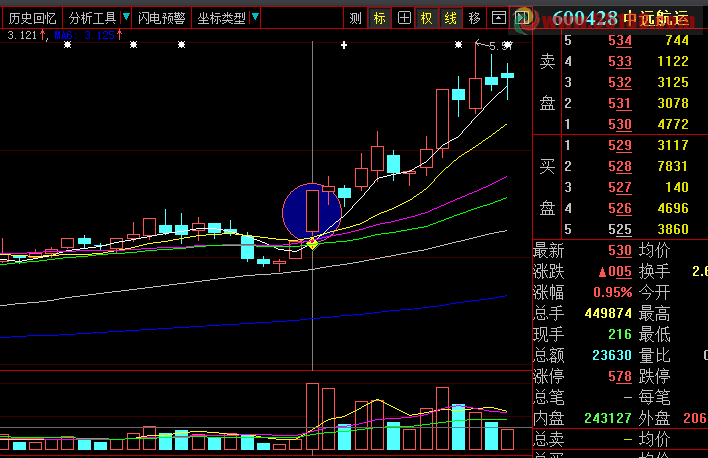Image resolution: width=708 pixels, height=458 pixels.
Task: Click the side panel toggle icon
Action: (522, 18)
